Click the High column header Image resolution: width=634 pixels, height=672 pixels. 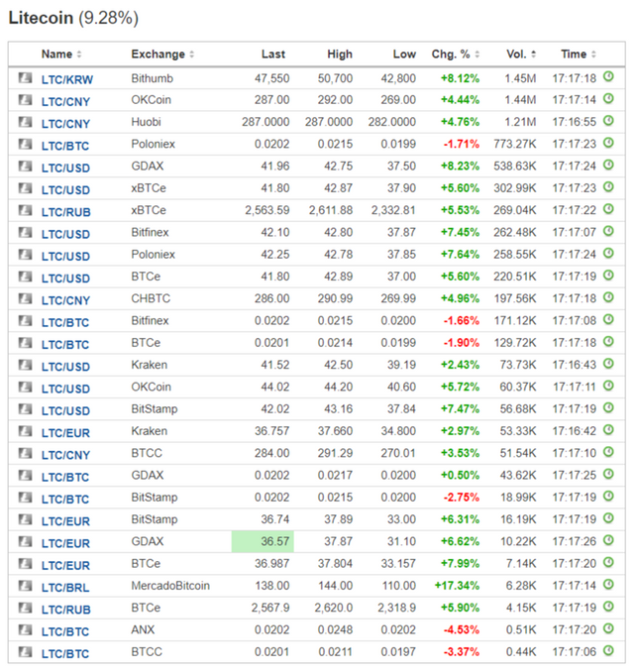(x=340, y=54)
